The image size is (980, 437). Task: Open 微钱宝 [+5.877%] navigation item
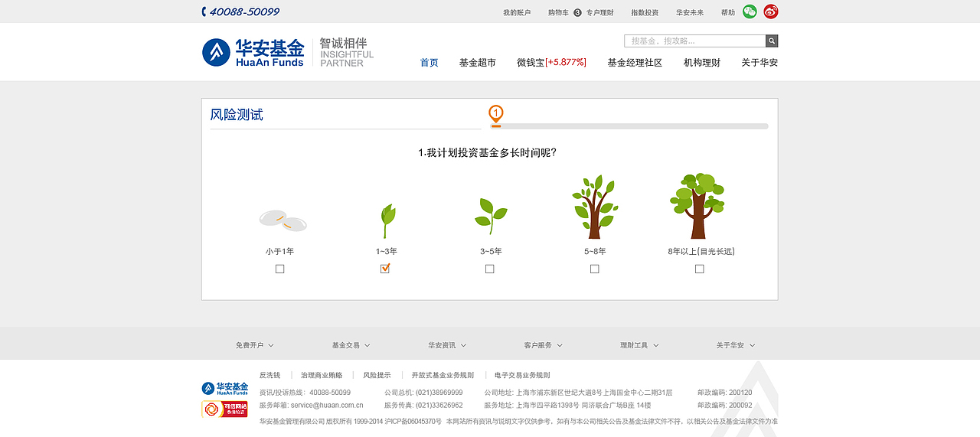[551, 63]
